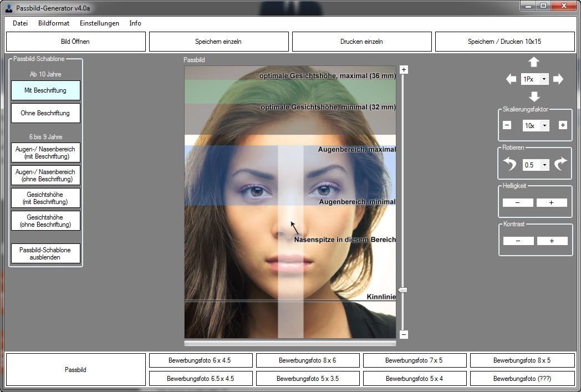Open the Bildformat menu
Viewport: 581px width, 392px height.
[x=53, y=23]
